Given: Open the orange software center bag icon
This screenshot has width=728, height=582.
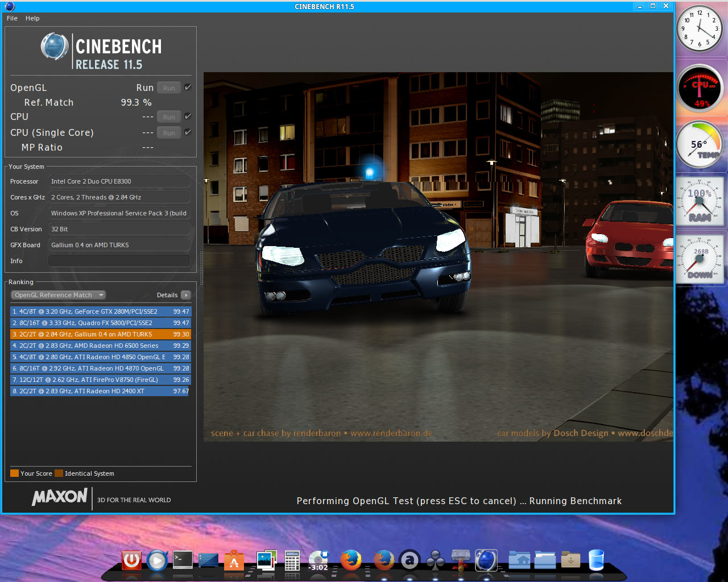Looking at the screenshot, I should (234, 560).
